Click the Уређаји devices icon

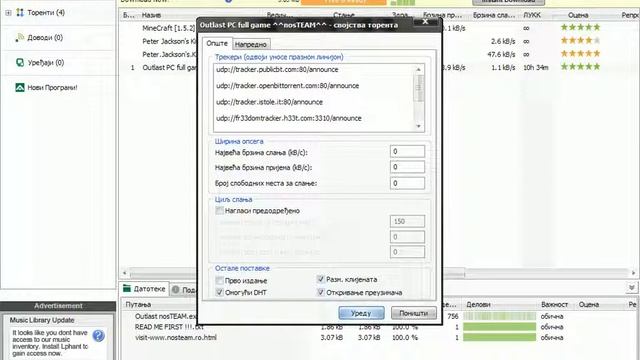20,62
